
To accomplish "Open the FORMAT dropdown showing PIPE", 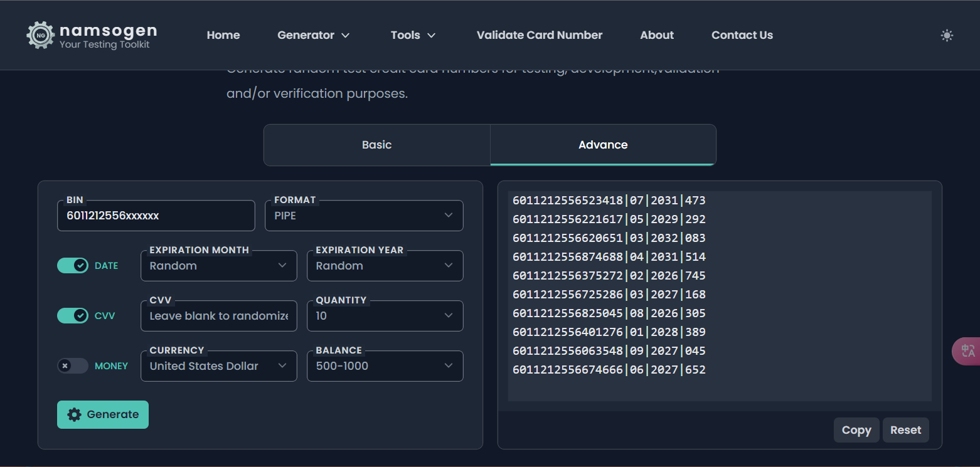I will [364, 216].
